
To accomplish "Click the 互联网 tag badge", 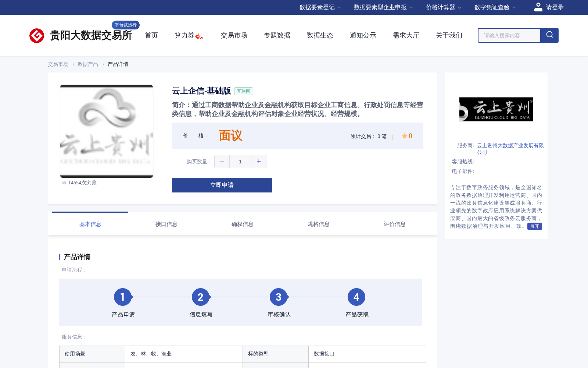I will tap(244, 91).
